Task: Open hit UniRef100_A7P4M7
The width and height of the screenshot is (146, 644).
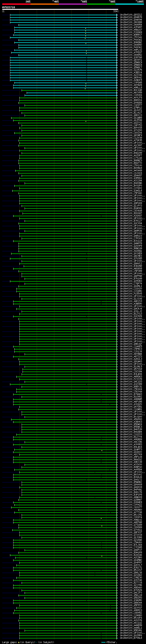Action: tap(131, 27)
